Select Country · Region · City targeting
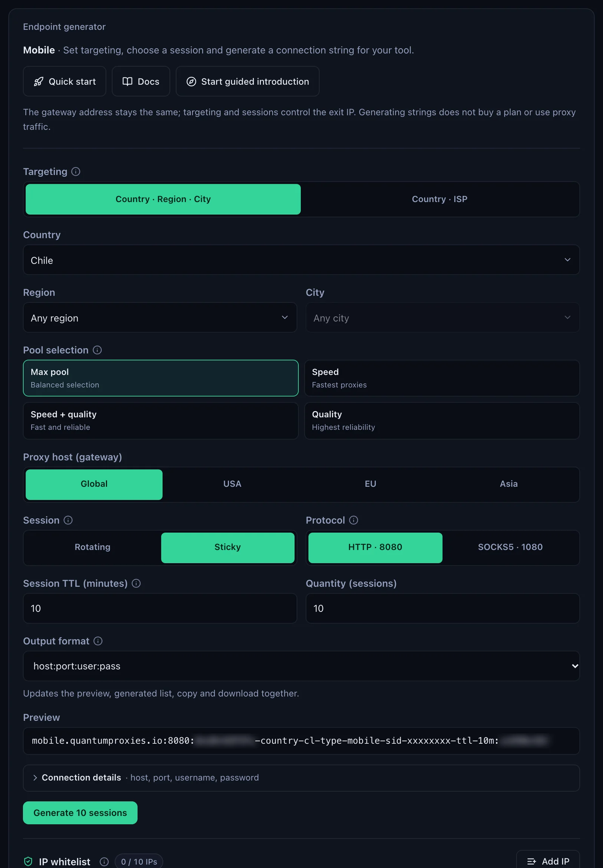Image resolution: width=603 pixels, height=868 pixels. point(163,199)
